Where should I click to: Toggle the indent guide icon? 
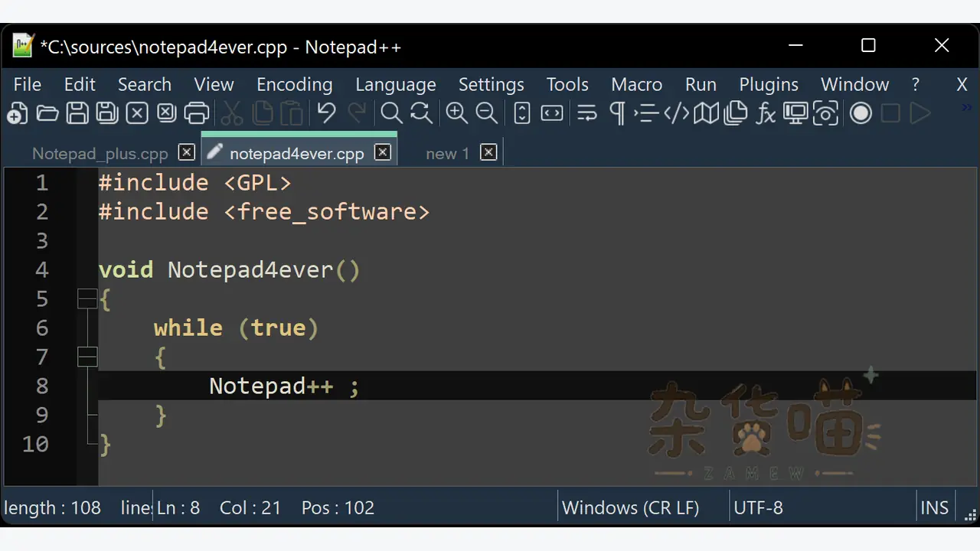646,113
